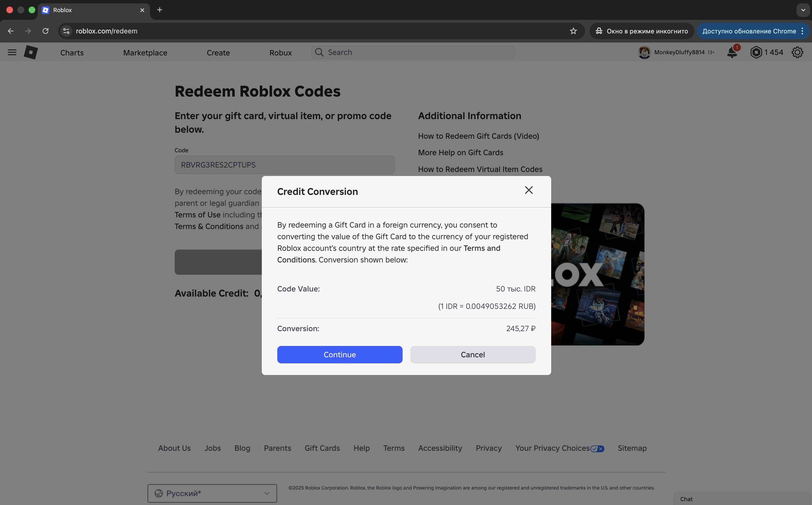Open How to Redeem Gift Cards (Video)
This screenshot has width=812, height=505.
click(x=479, y=136)
